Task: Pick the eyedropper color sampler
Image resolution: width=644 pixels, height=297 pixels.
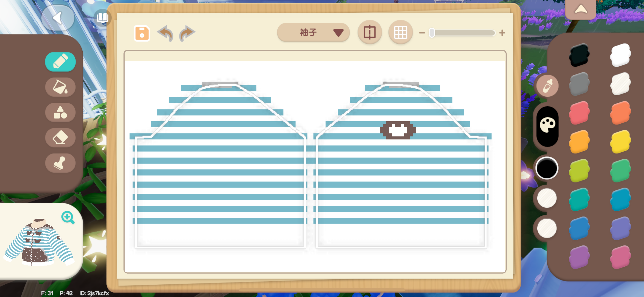Action: point(547,86)
